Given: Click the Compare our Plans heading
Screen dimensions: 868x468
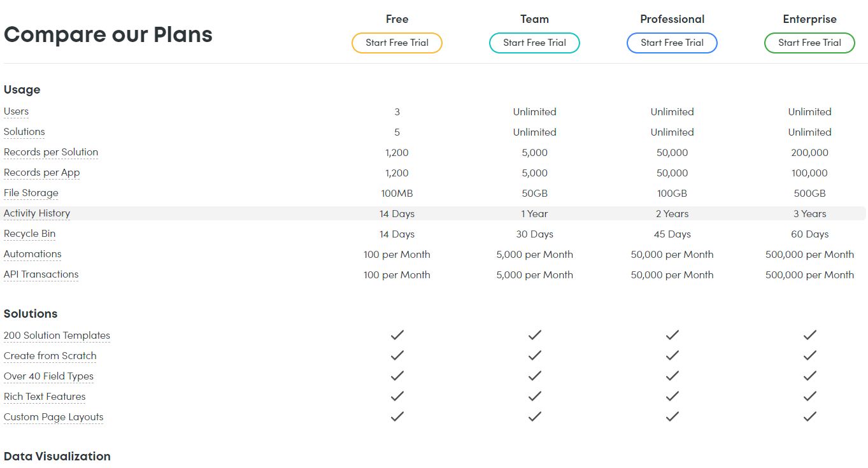Looking at the screenshot, I should pos(108,34).
